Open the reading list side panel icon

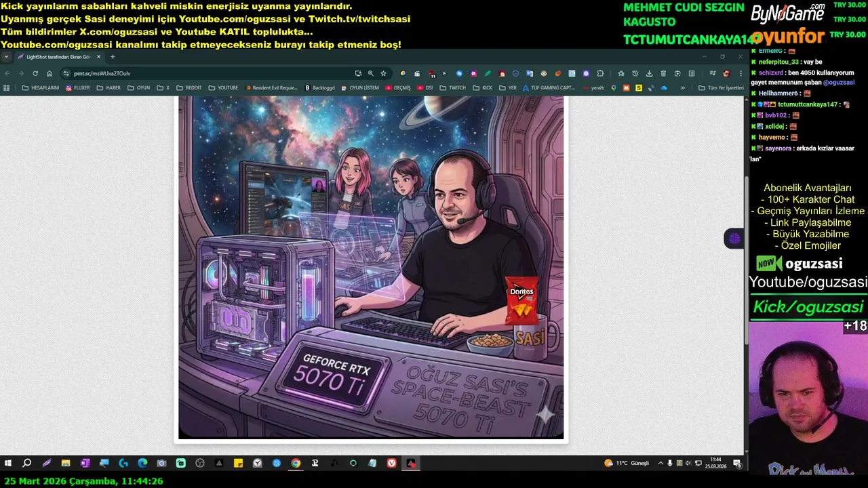pos(692,73)
